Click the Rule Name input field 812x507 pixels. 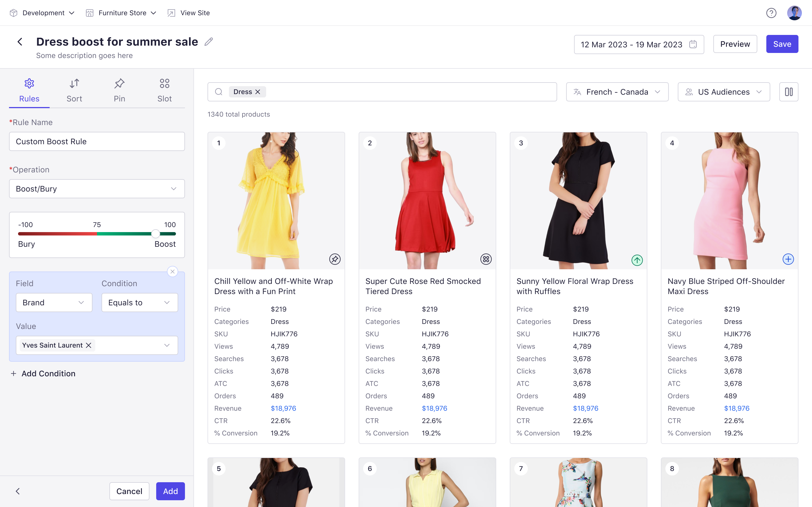point(97,141)
